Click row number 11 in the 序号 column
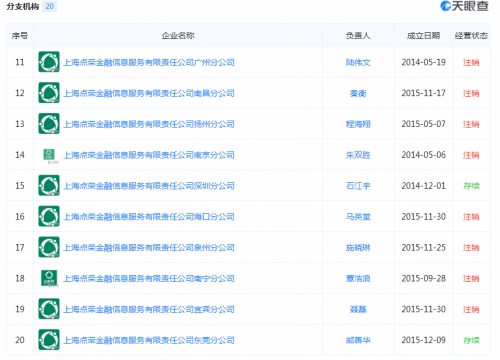 click(20, 62)
